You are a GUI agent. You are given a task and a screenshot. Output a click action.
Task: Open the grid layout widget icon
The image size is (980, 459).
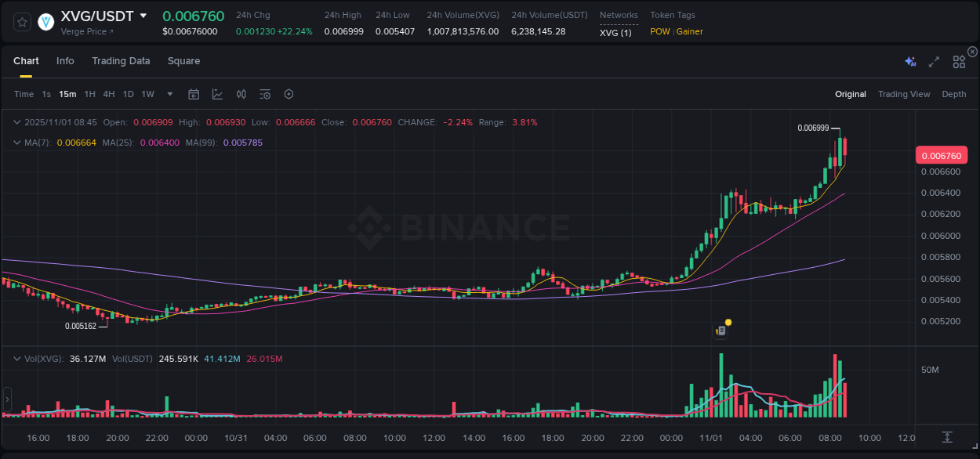[x=958, y=61]
